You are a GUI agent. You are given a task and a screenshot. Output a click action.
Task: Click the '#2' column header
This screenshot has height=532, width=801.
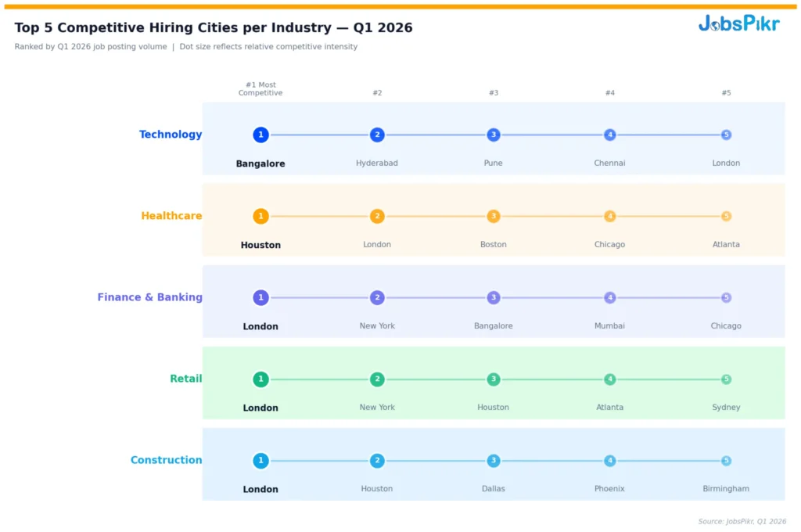tap(377, 92)
